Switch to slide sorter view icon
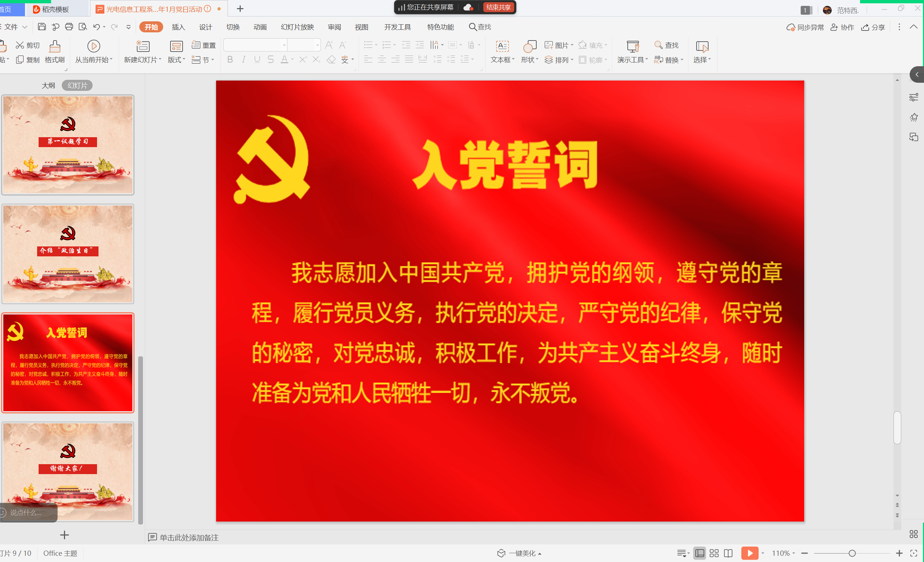 click(x=714, y=553)
